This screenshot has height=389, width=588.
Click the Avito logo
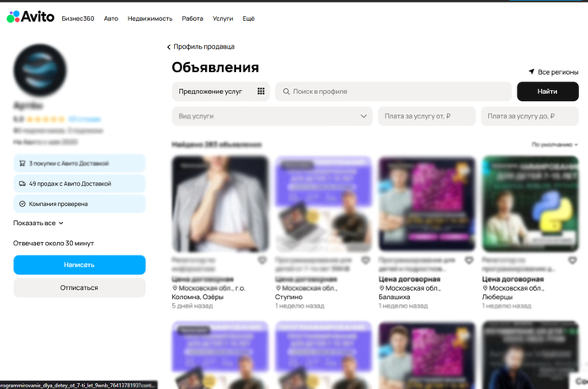(x=30, y=18)
